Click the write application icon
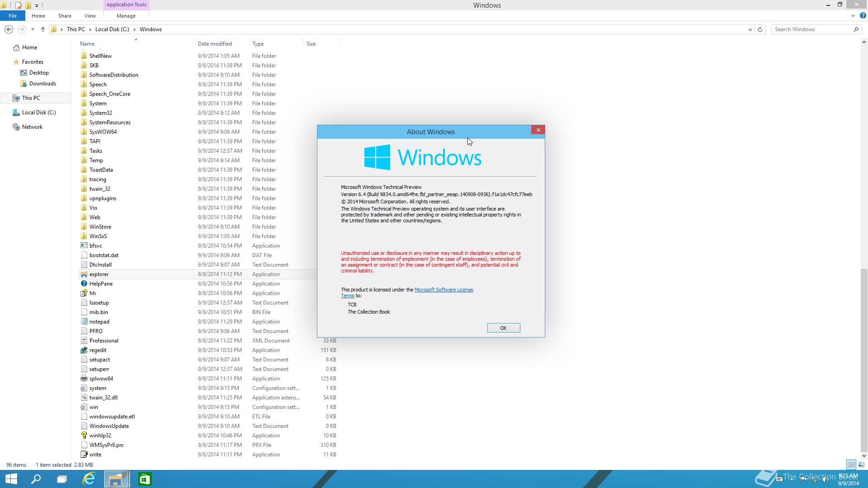Screen dimensions: 868x488 [x=84, y=455]
